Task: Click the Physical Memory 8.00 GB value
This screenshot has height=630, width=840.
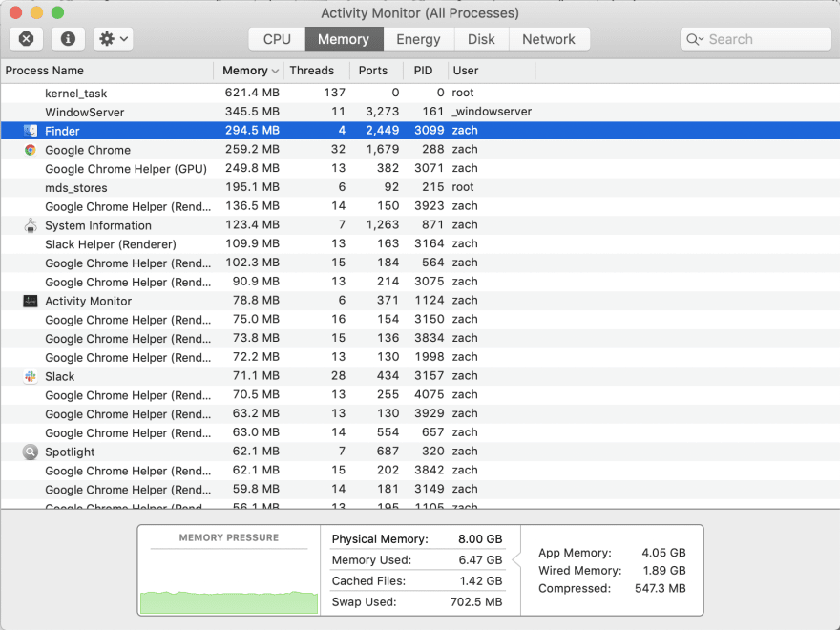Action: click(x=480, y=539)
